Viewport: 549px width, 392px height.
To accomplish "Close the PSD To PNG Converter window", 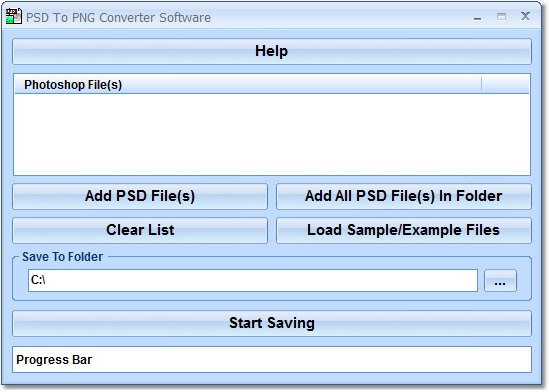I will (525, 16).
